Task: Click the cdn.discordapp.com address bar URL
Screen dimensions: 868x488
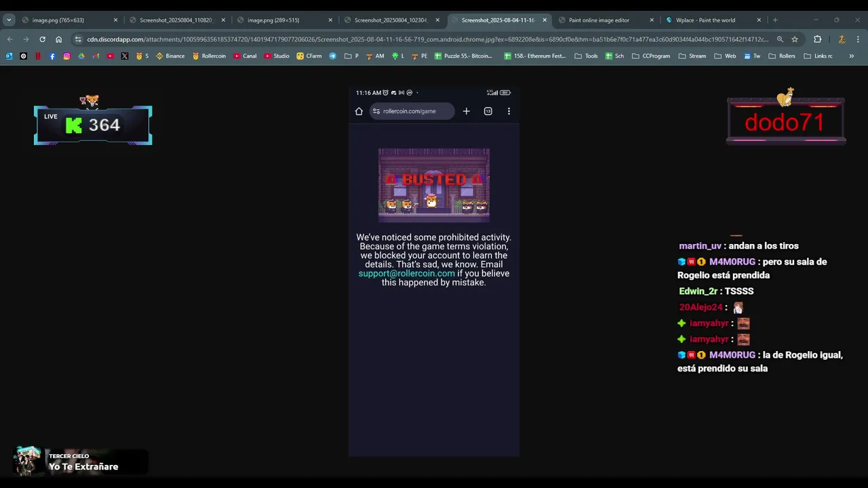Action: click(427, 39)
